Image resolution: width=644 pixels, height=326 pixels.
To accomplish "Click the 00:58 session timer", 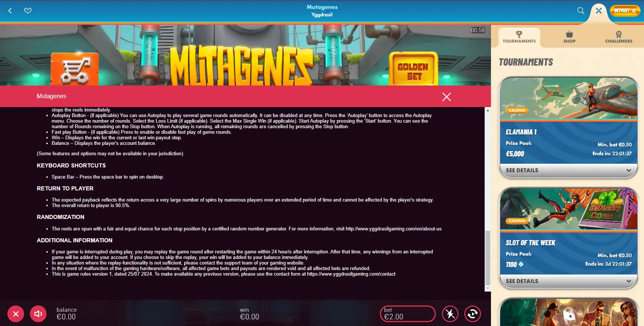I will [478, 30].
